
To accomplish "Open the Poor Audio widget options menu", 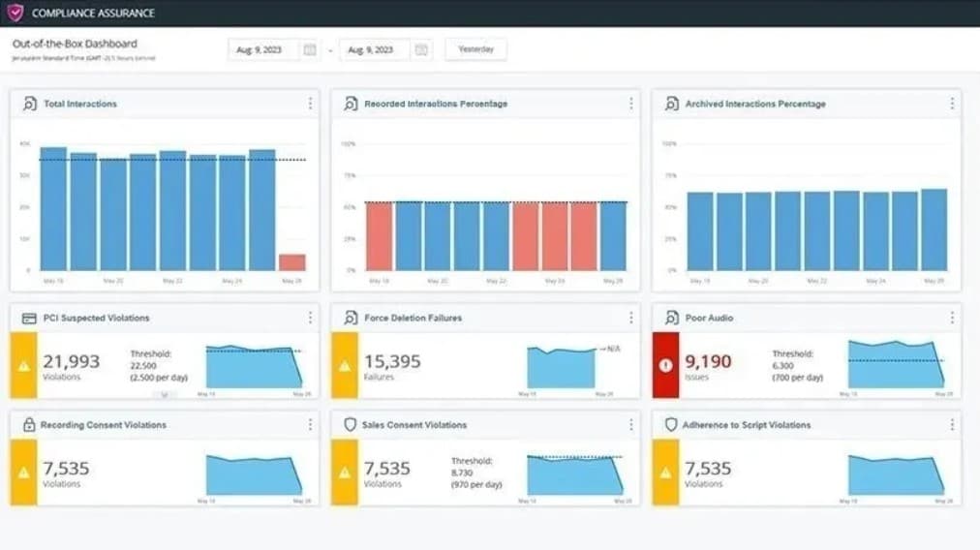I will coord(952,318).
